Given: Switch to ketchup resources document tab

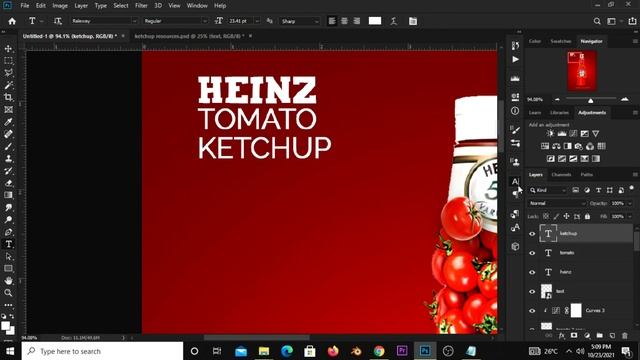Looking at the screenshot, I should click(189, 36).
